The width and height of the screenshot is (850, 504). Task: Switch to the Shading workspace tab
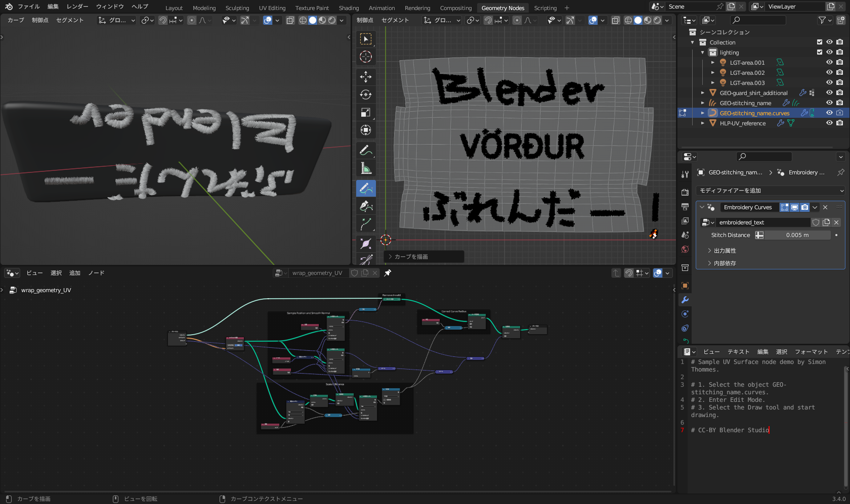click(349, 8)
